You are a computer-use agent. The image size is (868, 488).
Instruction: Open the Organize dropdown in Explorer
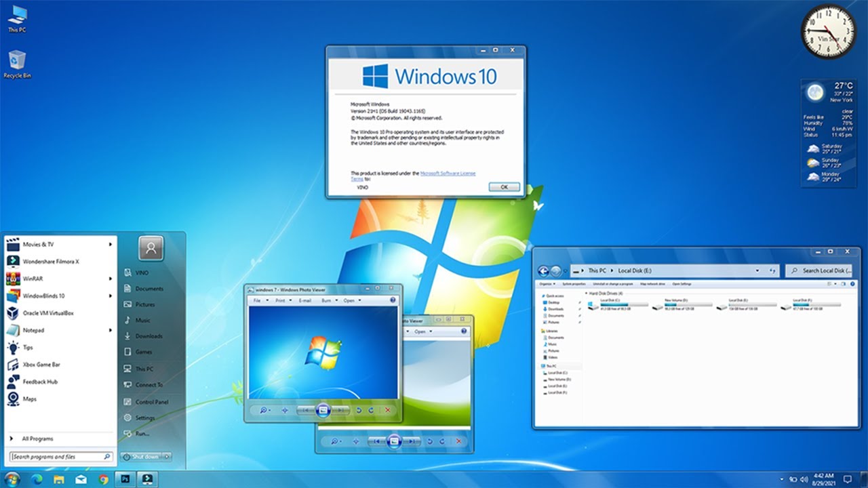(547, 284)
